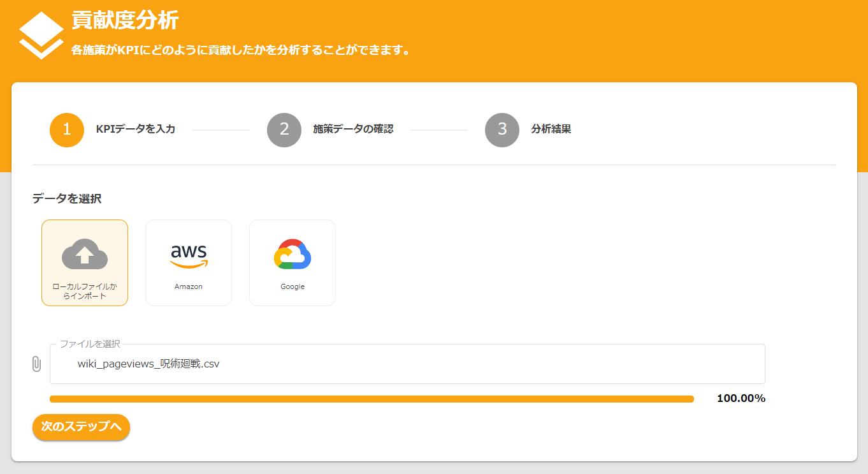The height and width of the screenshot is (474, 868).
Task: Click the ファイルを選択 file input field
Action: click(x=407, y=364)
